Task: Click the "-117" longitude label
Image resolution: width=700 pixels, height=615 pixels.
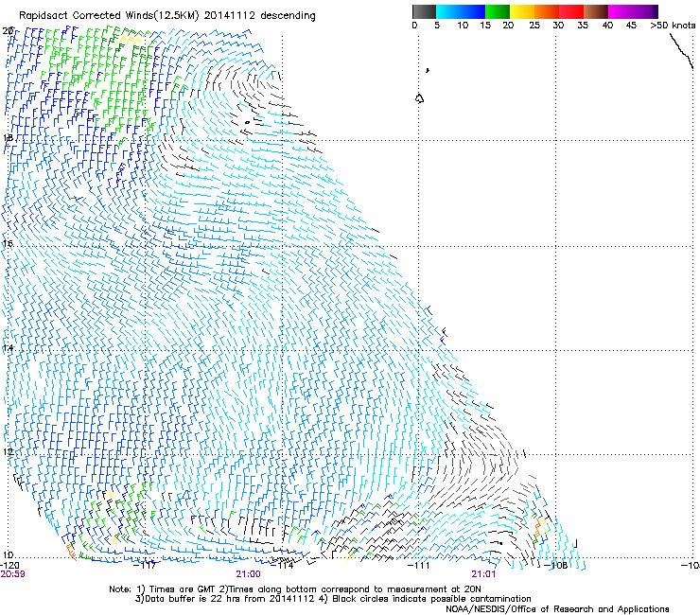Action: [146, 565]
